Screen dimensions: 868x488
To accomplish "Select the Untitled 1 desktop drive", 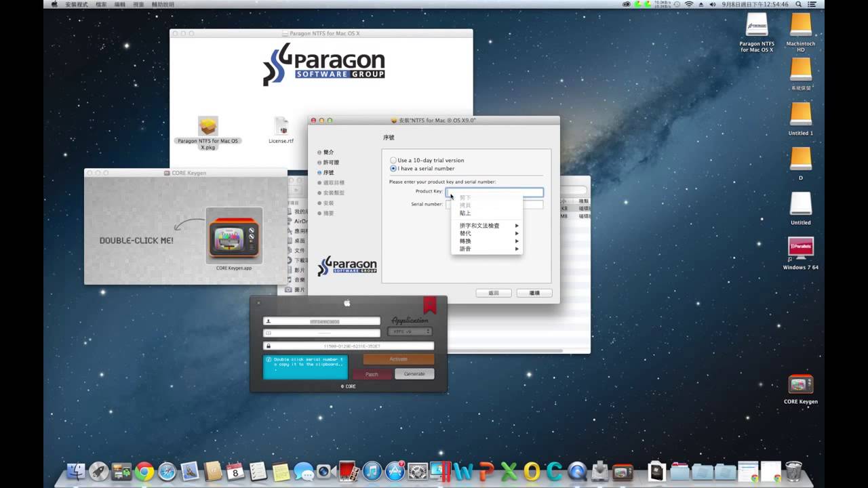I will coord(801,114).
